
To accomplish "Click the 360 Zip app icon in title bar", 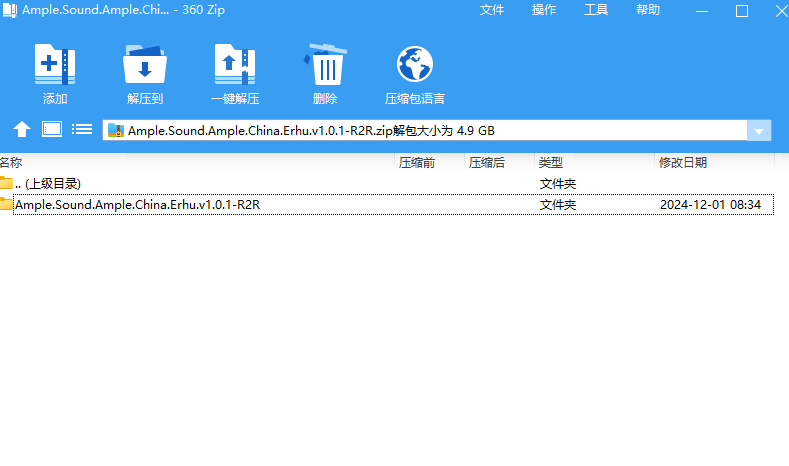I will [x=9, y=10].
